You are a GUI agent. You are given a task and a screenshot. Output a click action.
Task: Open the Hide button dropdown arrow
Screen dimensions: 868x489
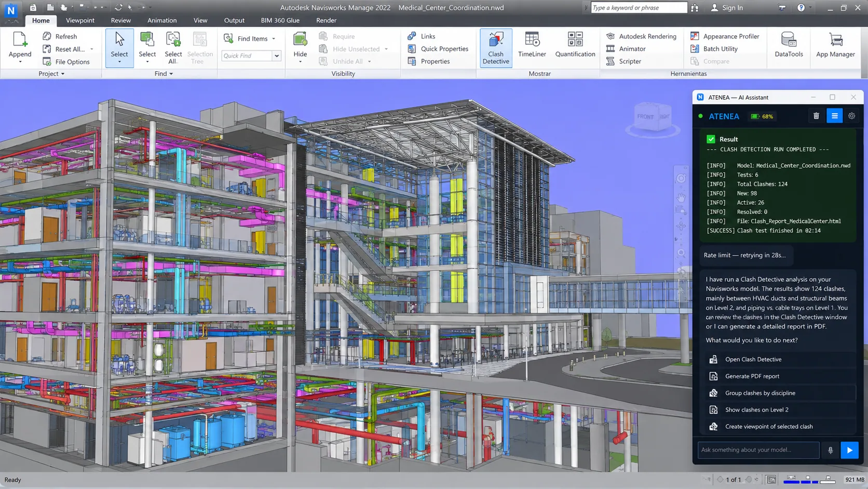pyautogui.click(x=300, y=62)
